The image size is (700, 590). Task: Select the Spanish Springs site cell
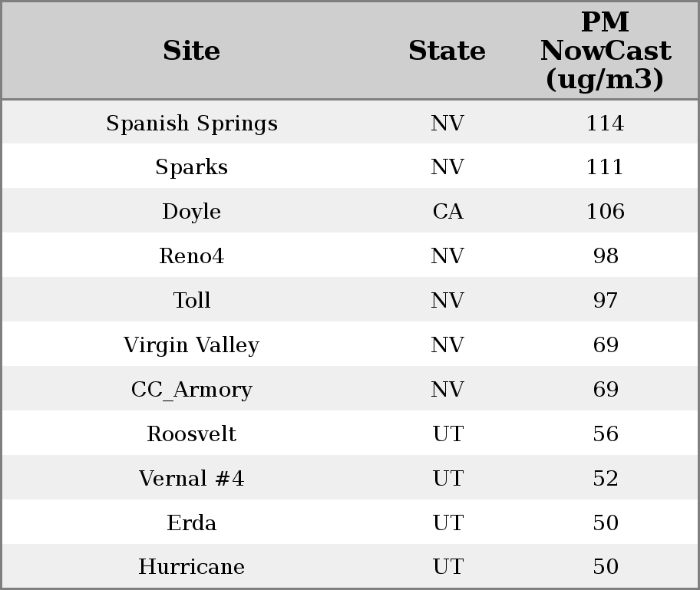191,124
